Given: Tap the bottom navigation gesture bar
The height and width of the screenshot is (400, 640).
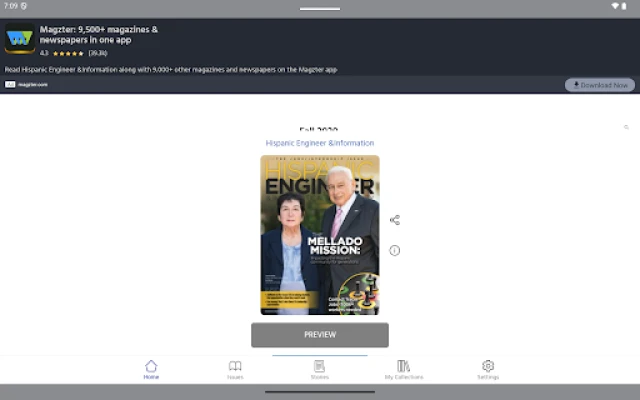Looking at the screenshot, I should (320, 392).
